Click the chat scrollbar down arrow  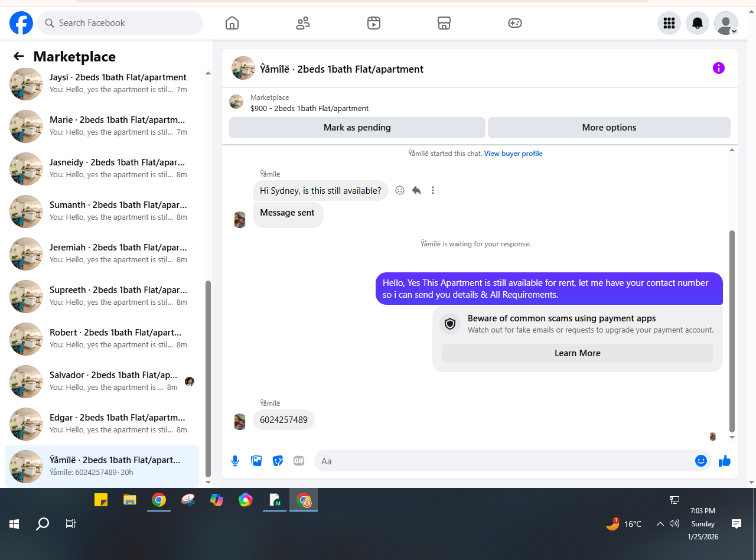click(x=732, y=438)
